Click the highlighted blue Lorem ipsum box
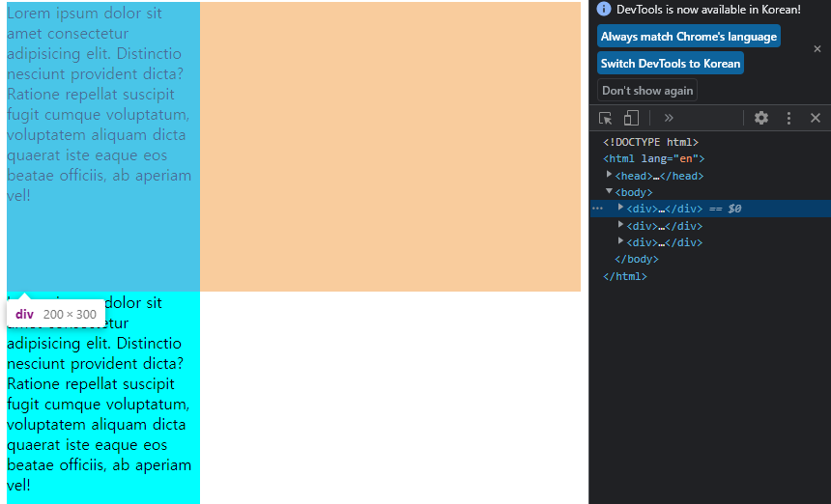 tap(103, 147)
